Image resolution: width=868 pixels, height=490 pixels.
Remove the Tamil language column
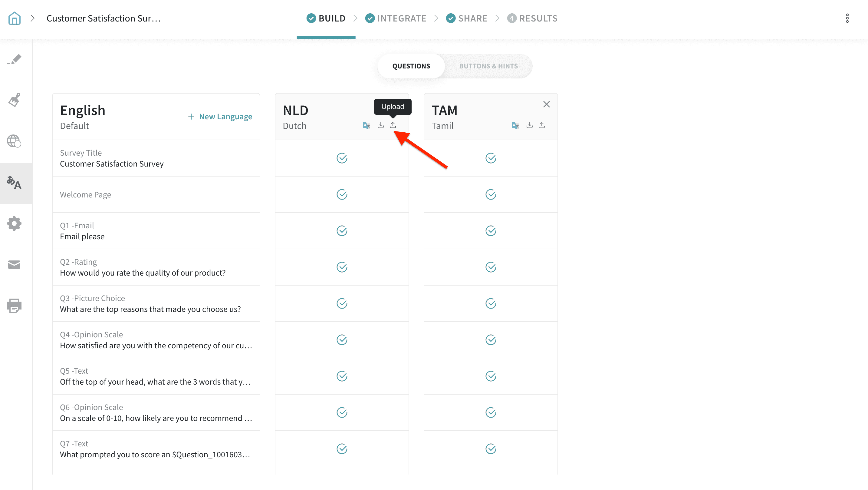pos(546,104)
